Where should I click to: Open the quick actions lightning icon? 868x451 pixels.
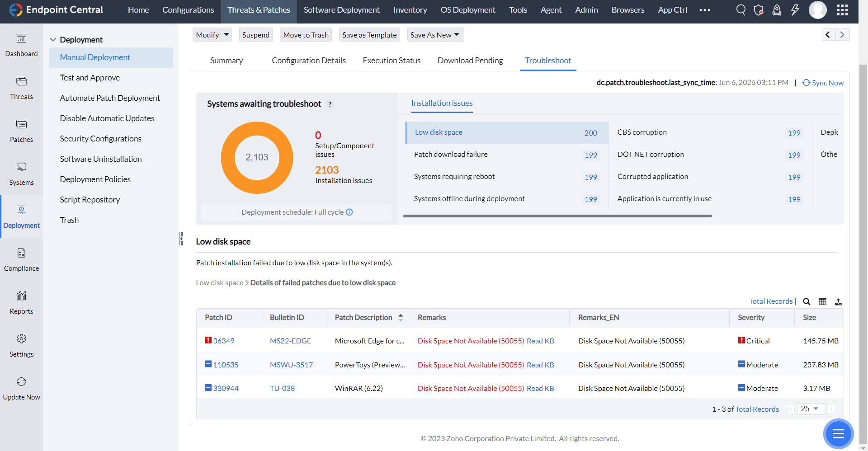tap(796, 9)
